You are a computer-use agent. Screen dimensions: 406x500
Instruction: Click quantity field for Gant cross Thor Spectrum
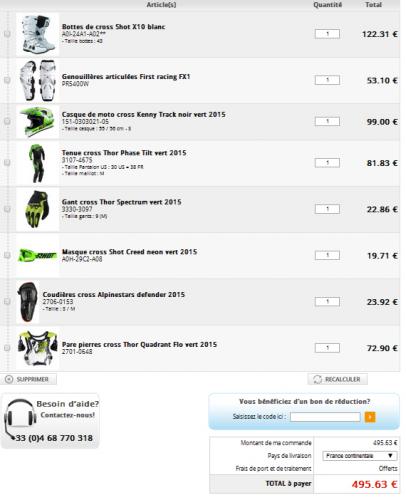[327, 209]
